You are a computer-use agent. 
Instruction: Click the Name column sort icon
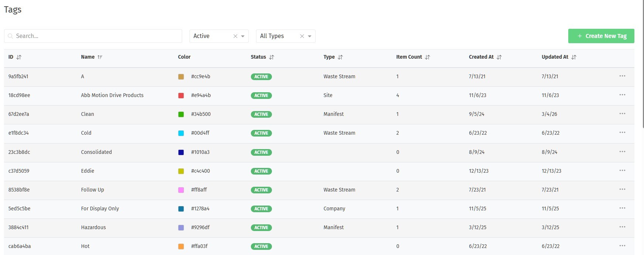100,57
